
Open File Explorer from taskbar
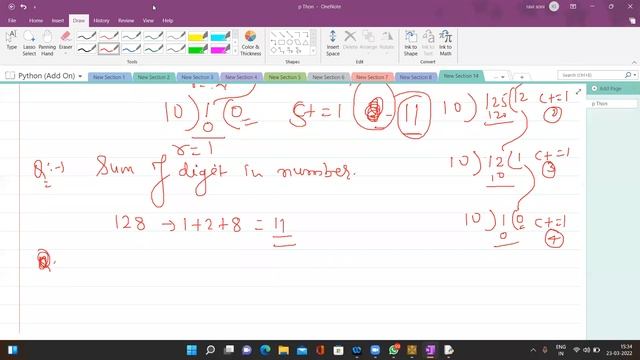pyautogui.click(x=283, y=350)
